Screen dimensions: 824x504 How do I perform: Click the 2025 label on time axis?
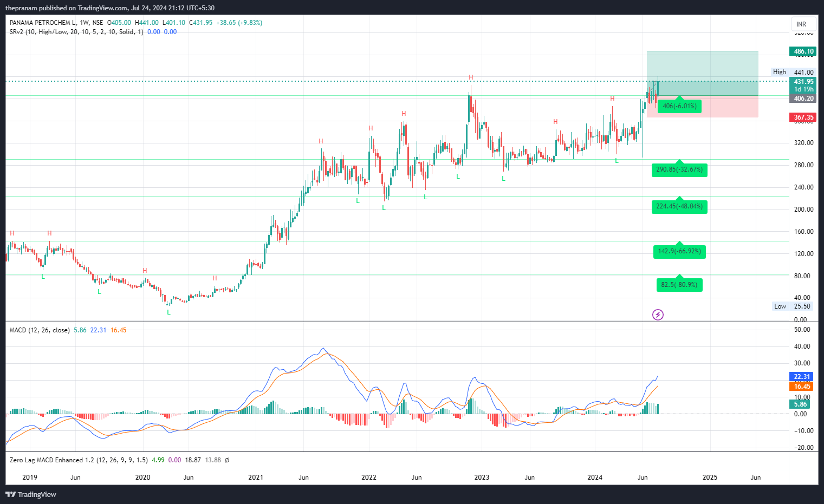point(710,477)
